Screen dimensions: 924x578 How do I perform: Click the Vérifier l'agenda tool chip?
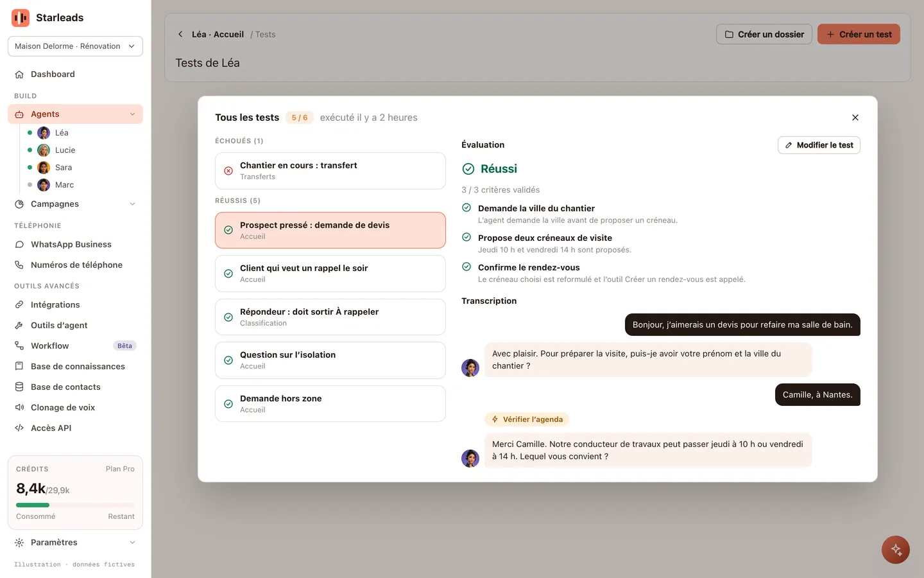pos(527,419)
